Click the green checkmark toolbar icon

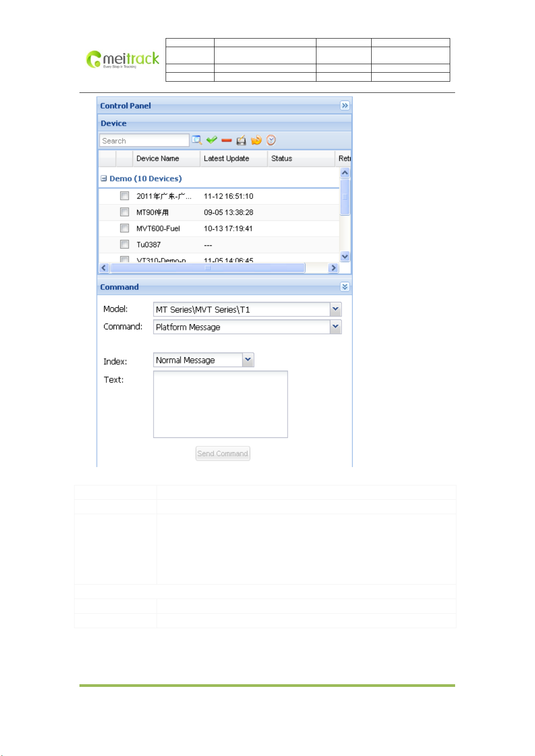coord(211,140)
